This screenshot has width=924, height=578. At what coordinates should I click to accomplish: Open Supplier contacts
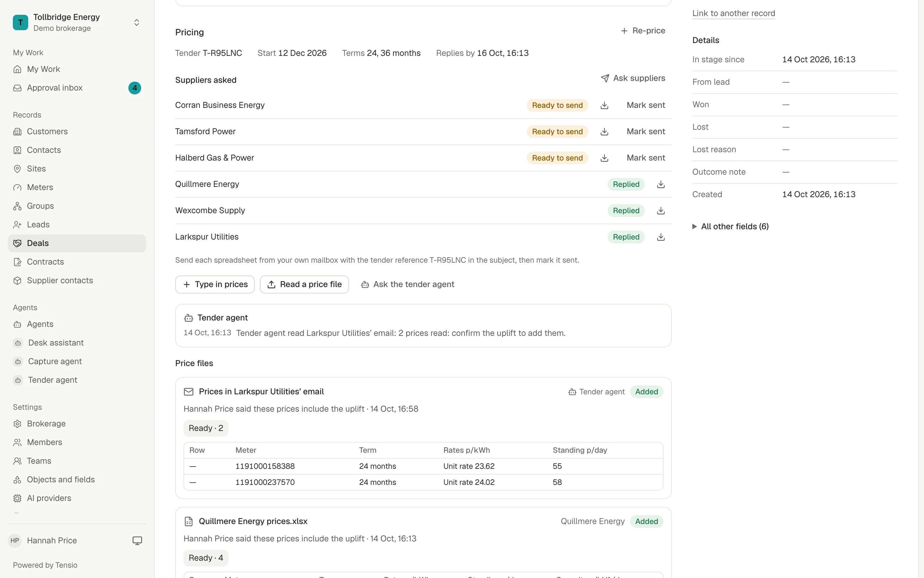(x=77, y=281)
